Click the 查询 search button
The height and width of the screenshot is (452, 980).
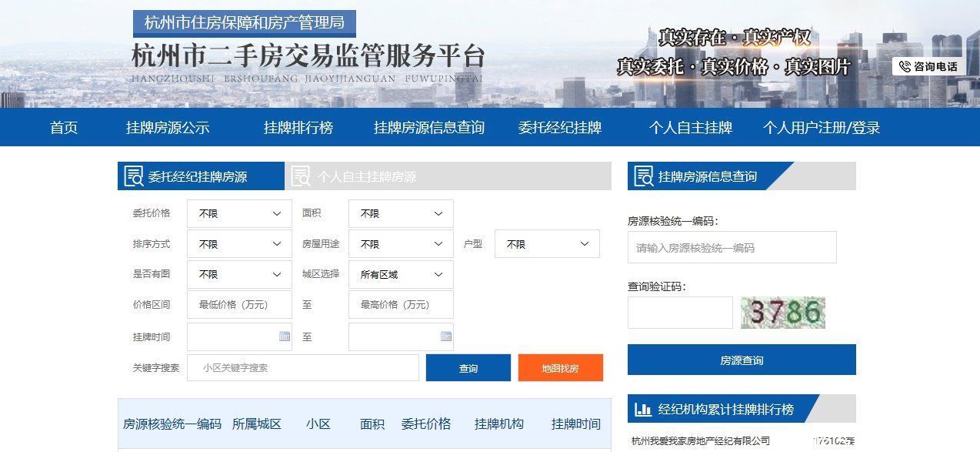point(468,368)
